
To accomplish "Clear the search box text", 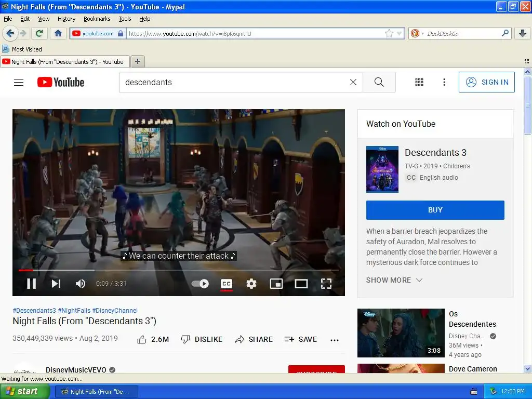I will (353, 82).
